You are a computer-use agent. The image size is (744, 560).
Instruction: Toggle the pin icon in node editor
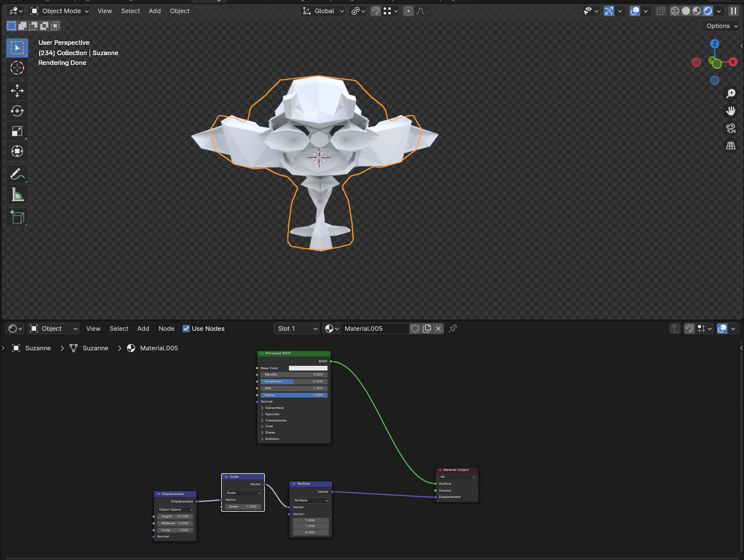pyautogui.click(x=453, y=329)
